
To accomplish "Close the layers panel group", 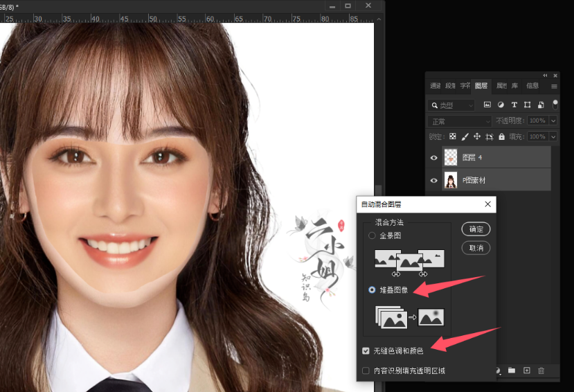I will 555,75.
